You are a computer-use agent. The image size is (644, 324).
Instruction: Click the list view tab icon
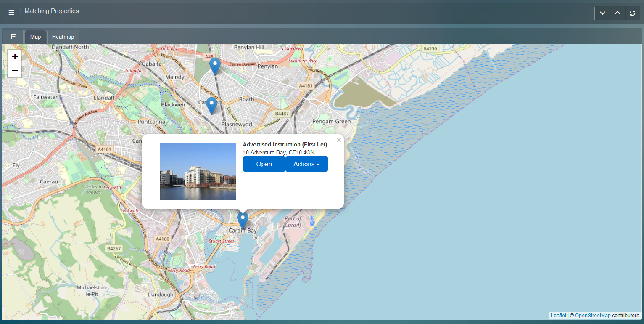(13, 37)
